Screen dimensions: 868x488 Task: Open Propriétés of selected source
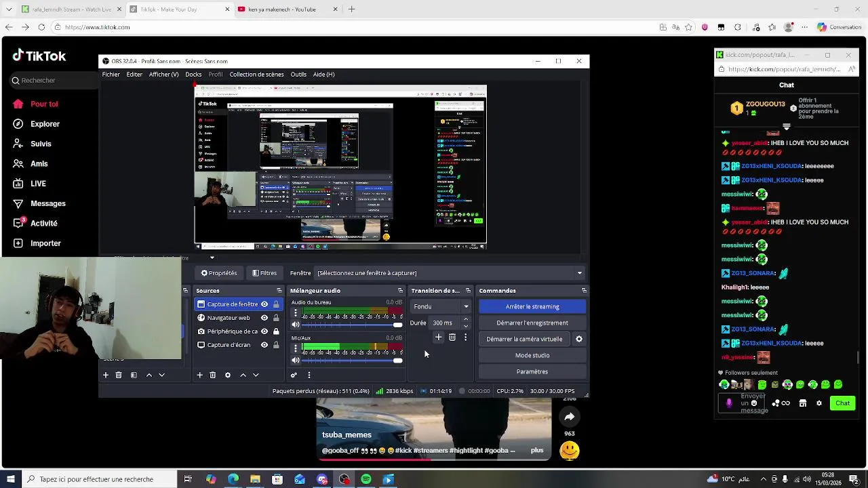pyautogui.click(x=219, y=273)
